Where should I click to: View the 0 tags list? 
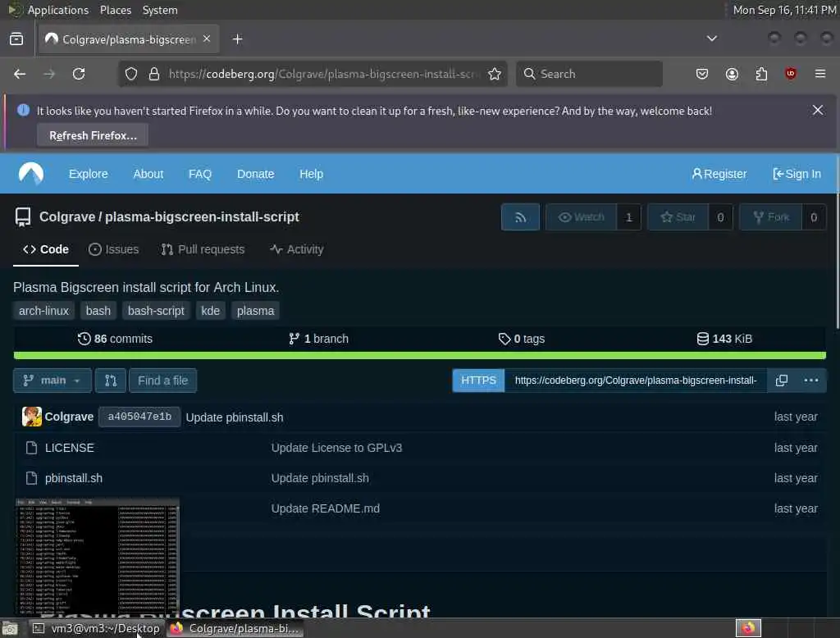tap(521, 339)
